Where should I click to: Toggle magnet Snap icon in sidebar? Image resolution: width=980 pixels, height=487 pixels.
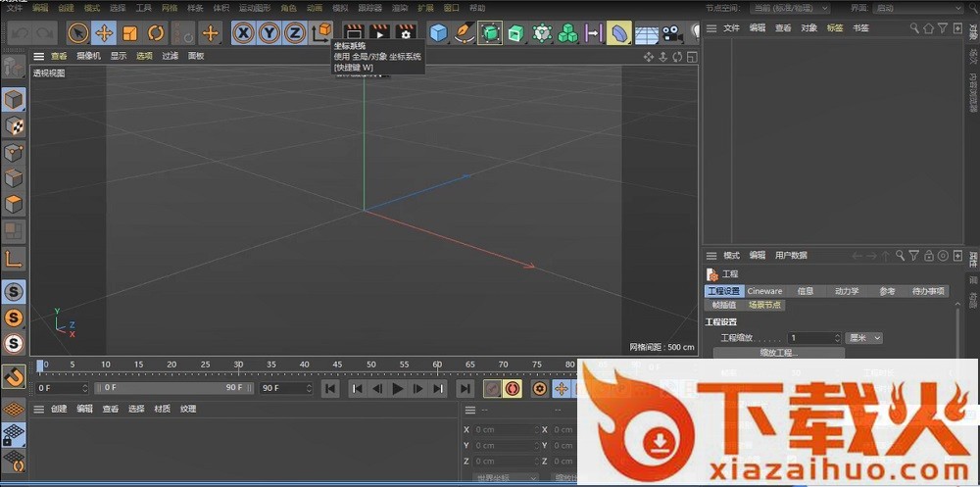point(15,376)
